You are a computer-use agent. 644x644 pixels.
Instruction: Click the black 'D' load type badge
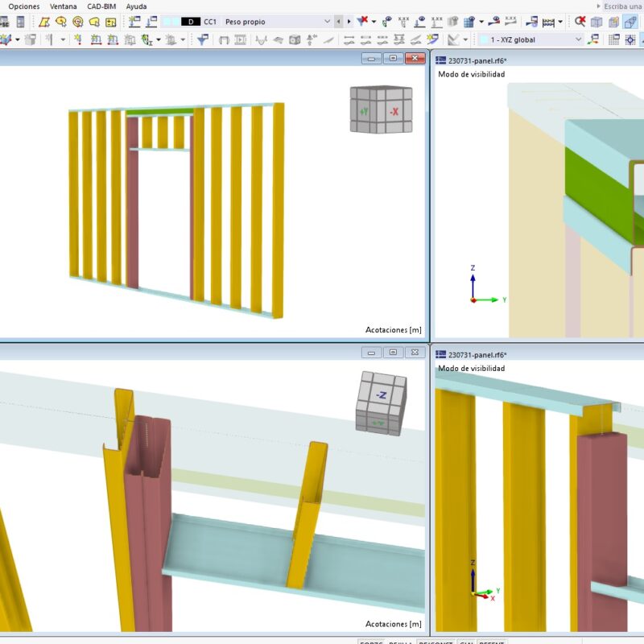[191, 22]
